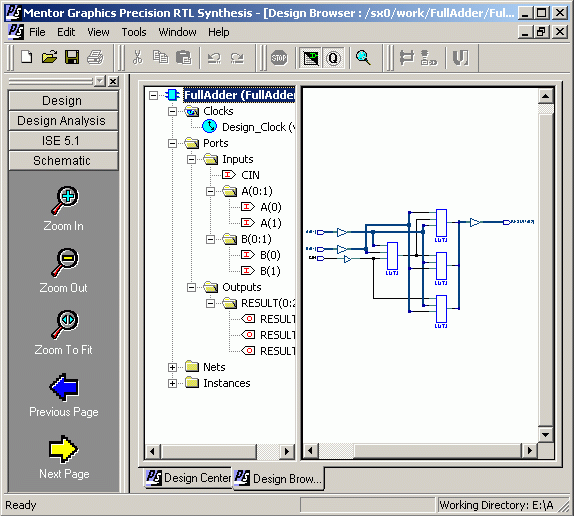Open the File menu

click(37, 32)
